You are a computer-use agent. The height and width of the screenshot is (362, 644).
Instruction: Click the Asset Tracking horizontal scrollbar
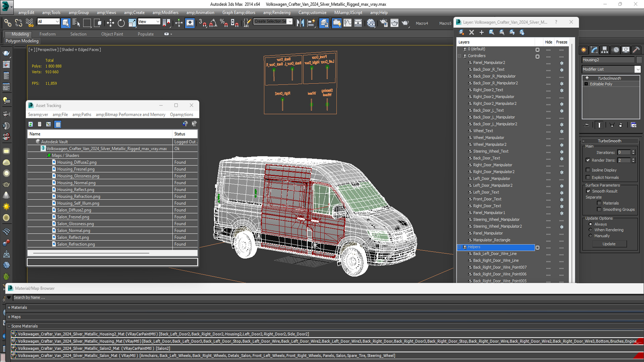pyautogui.click(x=91, y=253)
